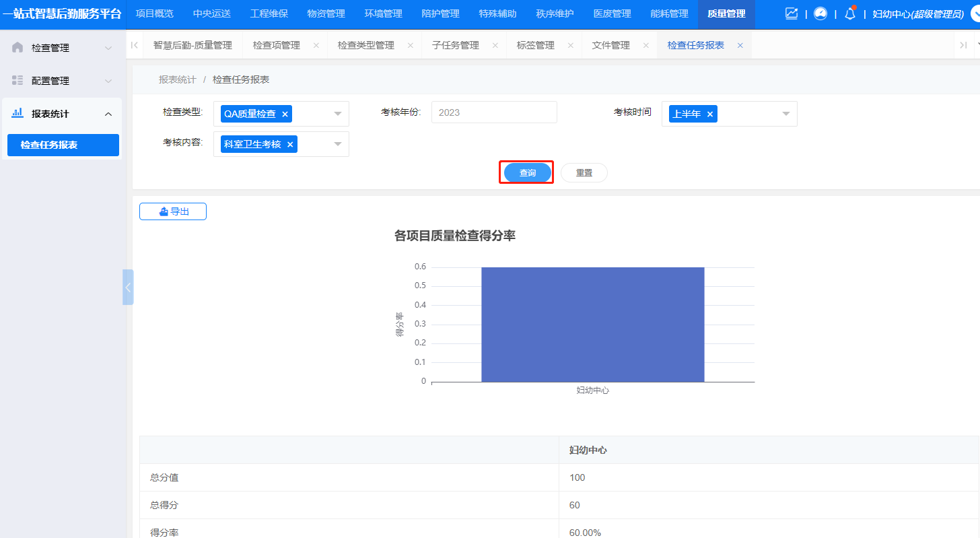The width and height of the screenshot is (980, 538).
Task: Click the 妇幼中心(超级管理员) user name
Action: [918, 14]
